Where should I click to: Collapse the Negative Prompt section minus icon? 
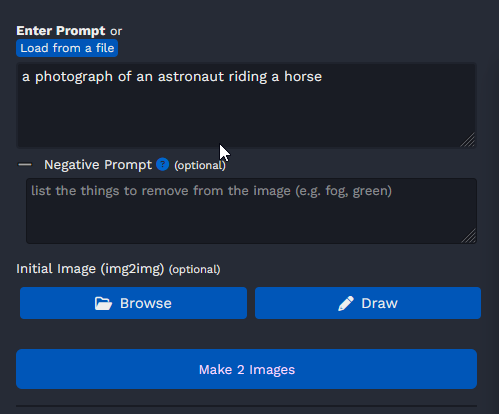point(25,164)
